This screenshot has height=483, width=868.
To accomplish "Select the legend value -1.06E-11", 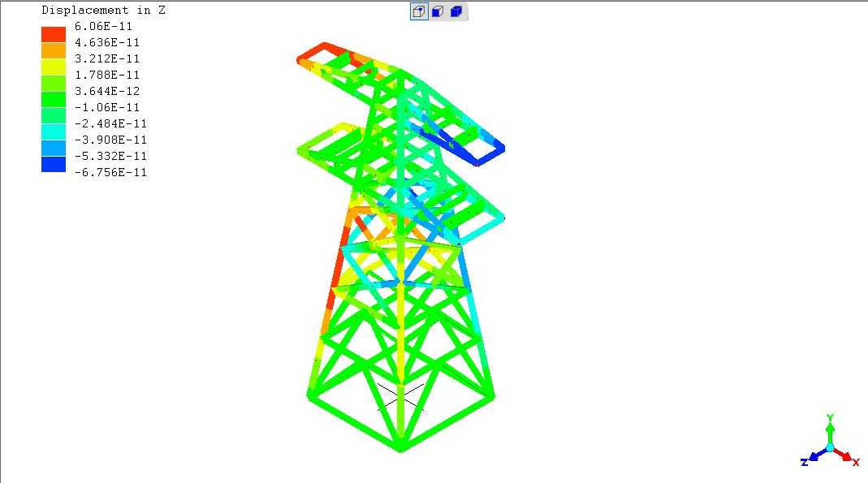I will (x=107, y=107).
